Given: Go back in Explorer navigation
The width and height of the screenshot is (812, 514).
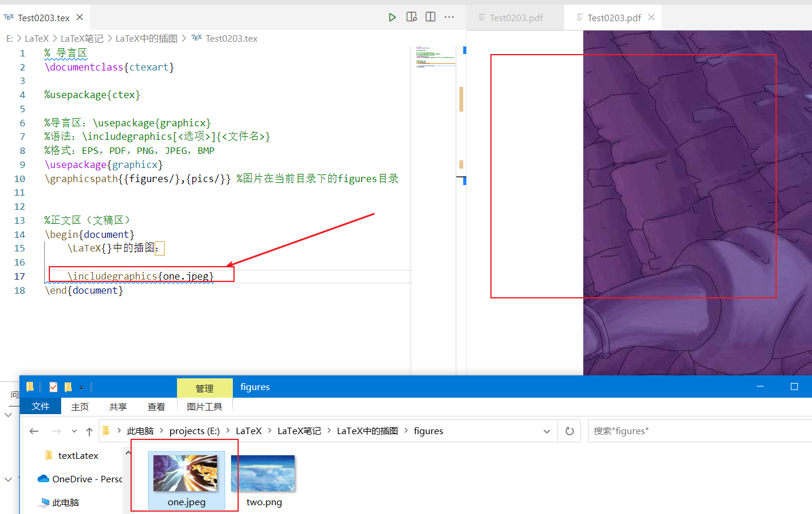Looking at the screenshot, I should coord(34,431).
